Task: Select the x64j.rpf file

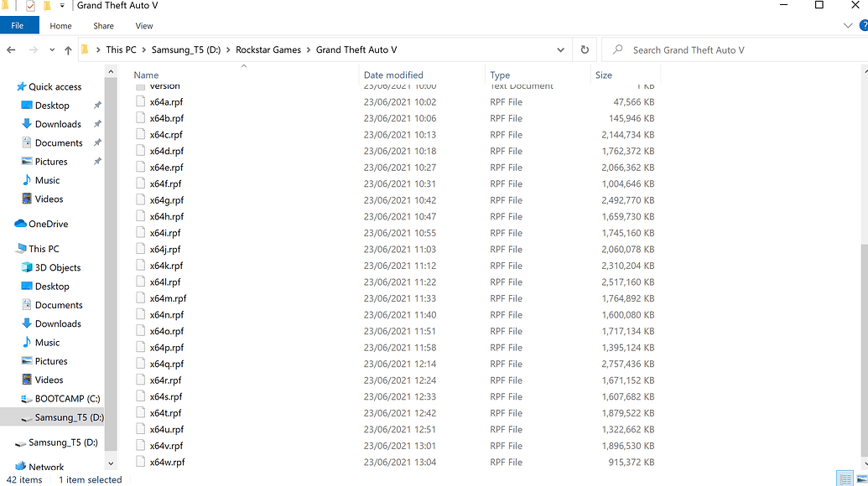Action: click(165, 250)
